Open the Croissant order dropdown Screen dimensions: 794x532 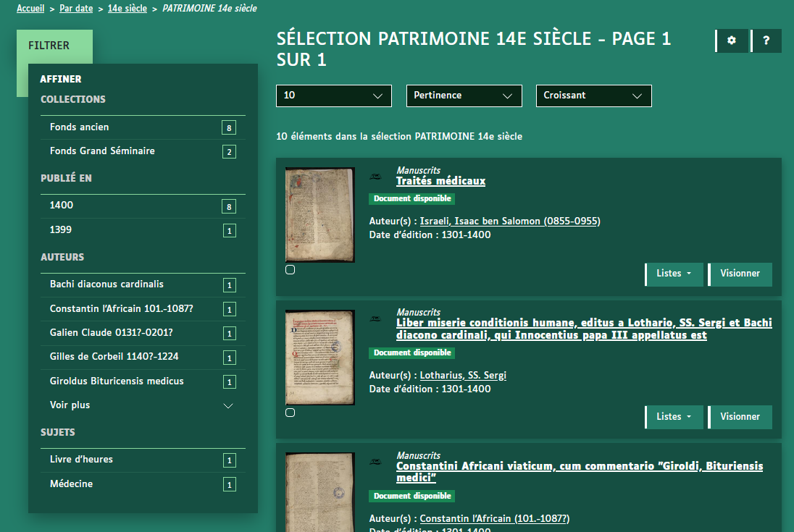593,96
